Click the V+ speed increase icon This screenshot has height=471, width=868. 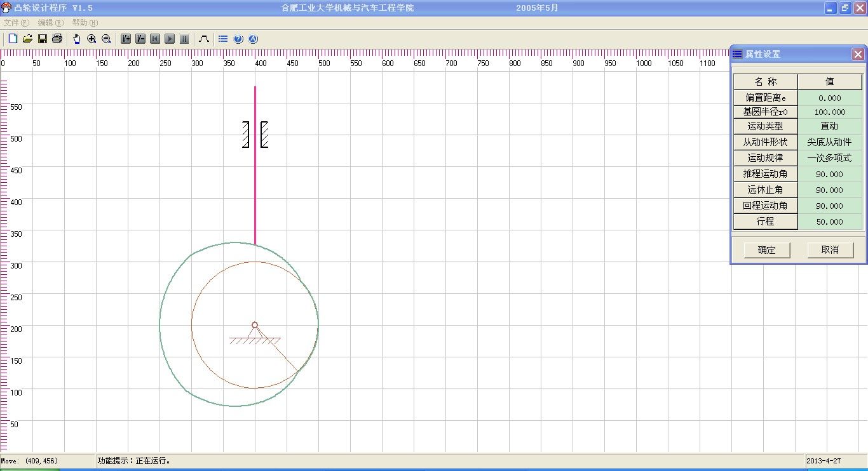coord(126,39)
